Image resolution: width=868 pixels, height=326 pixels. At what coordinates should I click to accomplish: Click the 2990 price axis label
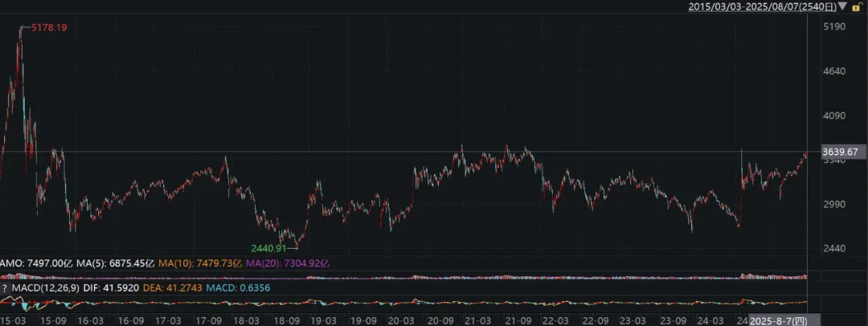tap(834, 204)
